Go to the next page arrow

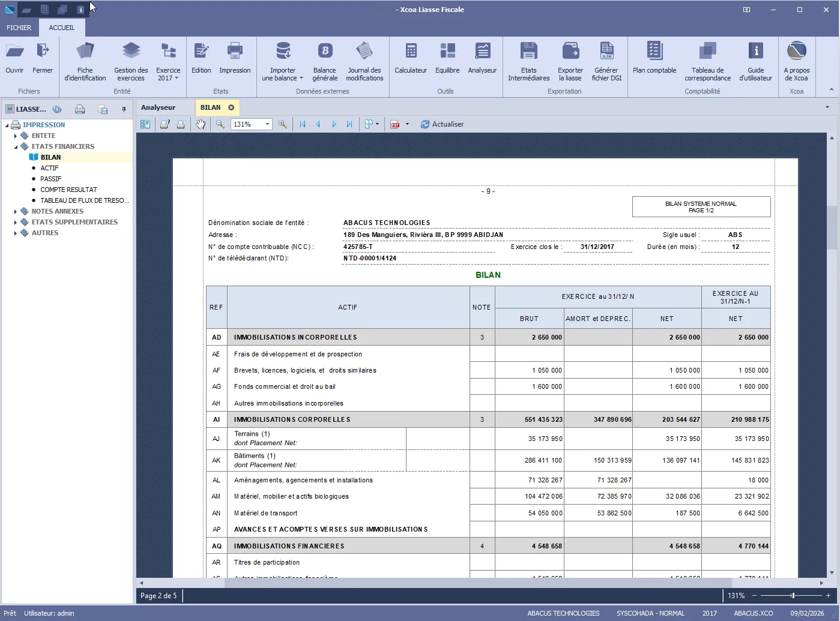pos(334,124)
